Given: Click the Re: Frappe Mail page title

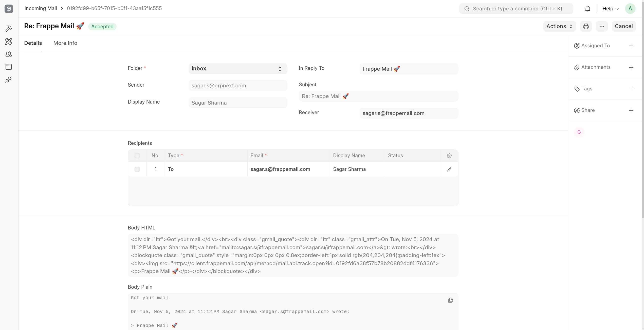Looking at the screenshot, I should [54, 26].
